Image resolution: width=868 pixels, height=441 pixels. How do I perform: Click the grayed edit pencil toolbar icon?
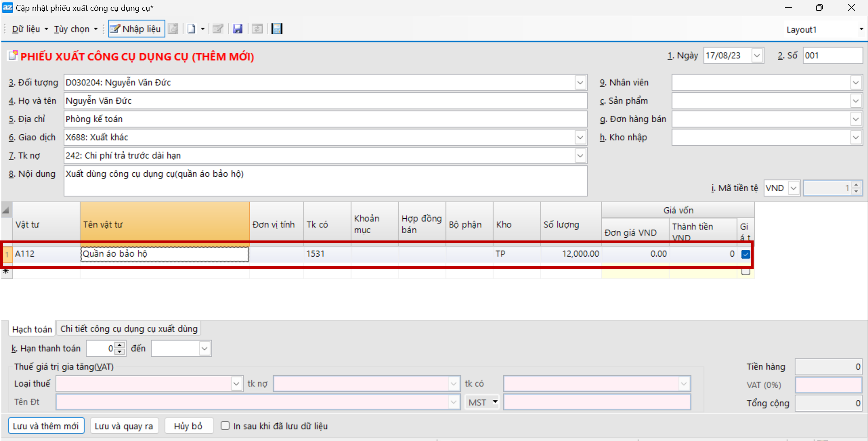(x=218, y=29)
